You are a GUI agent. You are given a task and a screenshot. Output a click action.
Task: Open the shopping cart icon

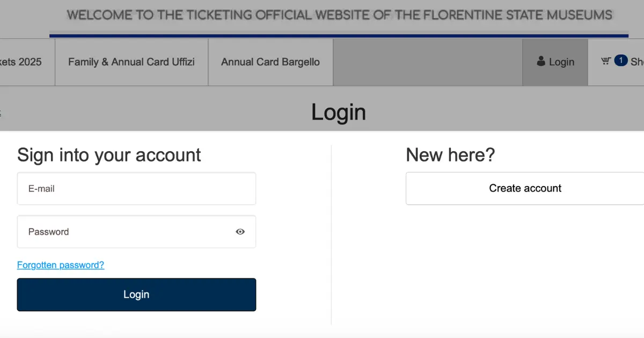[x=606, y=61]
